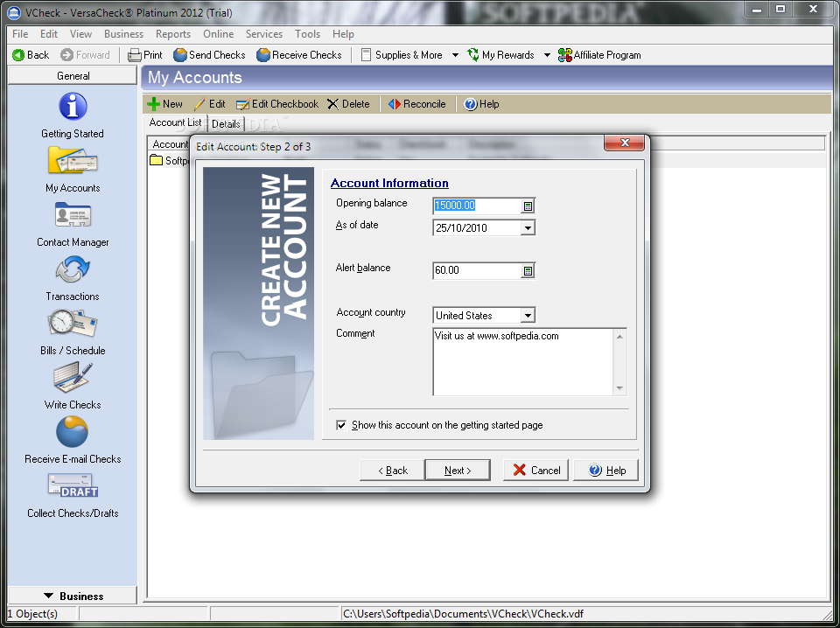Open the File menu
840x628 pixels.
[x=20, y=34]
